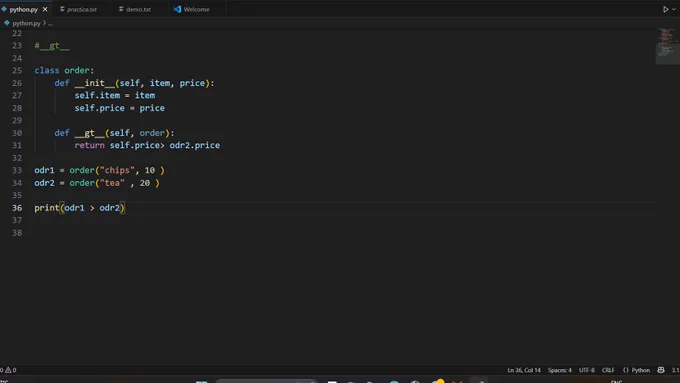Click line number 36 in gutter

click(x=17, y=208)
